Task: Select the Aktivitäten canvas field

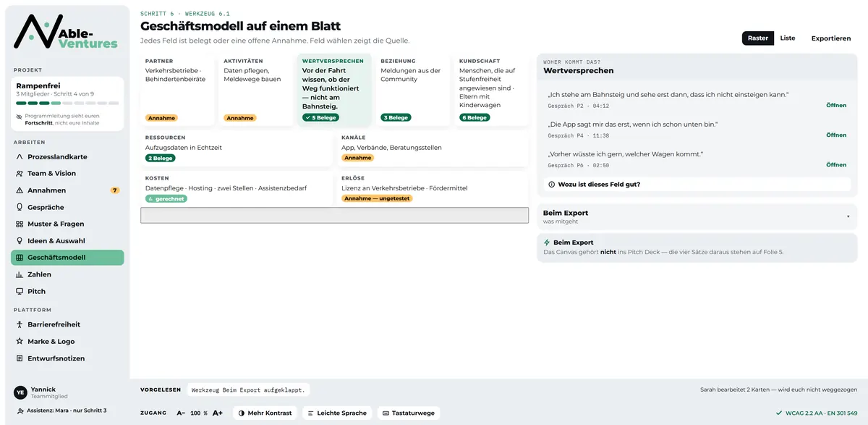Action: [256, 90]
